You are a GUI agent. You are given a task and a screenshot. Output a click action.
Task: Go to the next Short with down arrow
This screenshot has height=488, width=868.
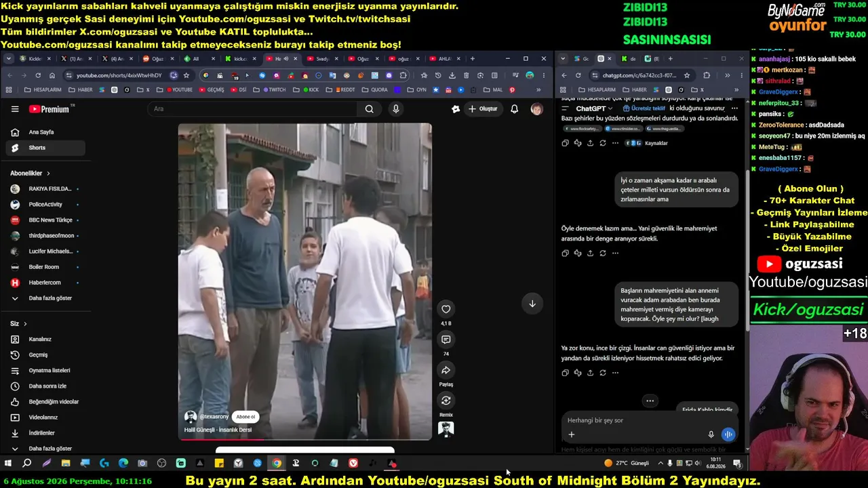pos(532,304)
